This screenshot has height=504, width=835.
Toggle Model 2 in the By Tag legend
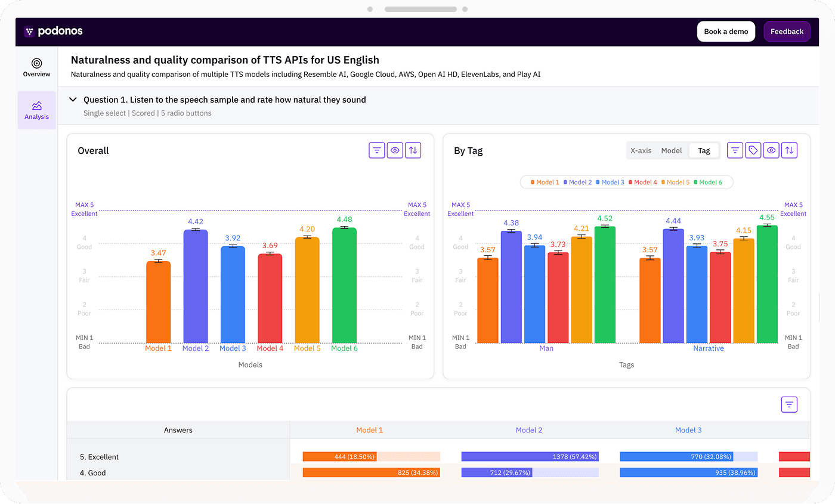pyautogui.click(x=577, y=183)
